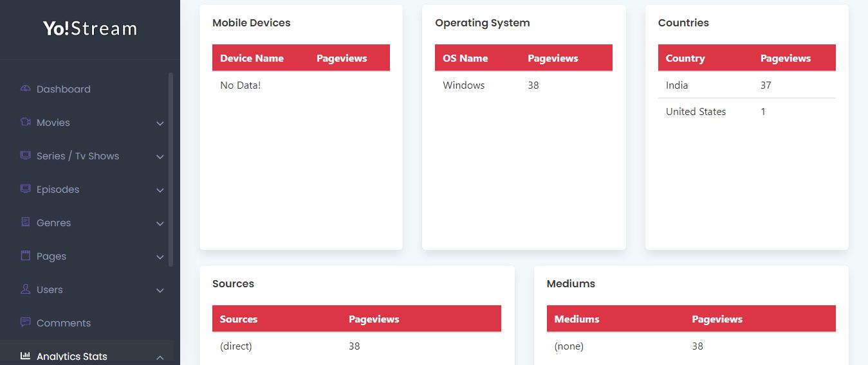Click the Genres book icon
Viewport: 868px width, 365px height.
click(x=26, y=222)
